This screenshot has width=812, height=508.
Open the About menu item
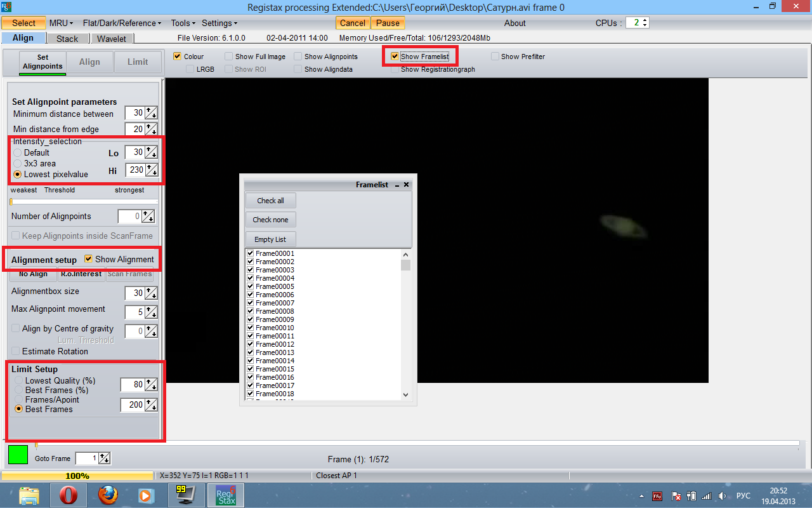(515, 23)
